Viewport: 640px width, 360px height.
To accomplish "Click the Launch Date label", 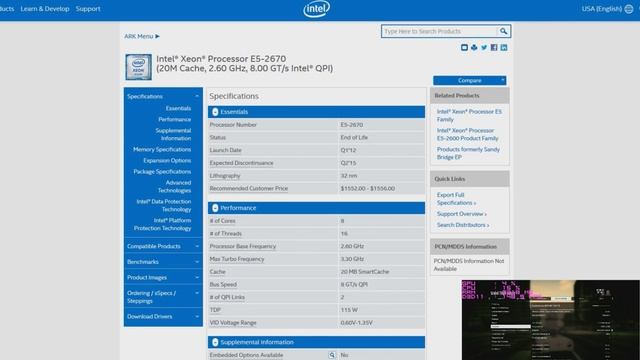I will pyautogui.click(x=225, y=150).
